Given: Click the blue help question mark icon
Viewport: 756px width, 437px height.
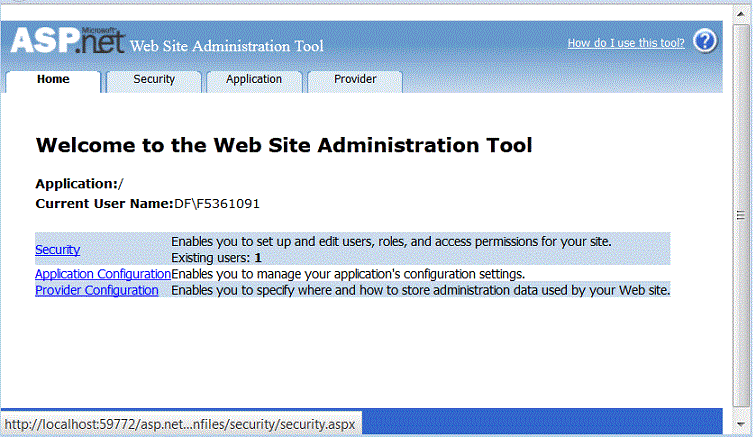Looking at the screenshot, I should point(705,41).
